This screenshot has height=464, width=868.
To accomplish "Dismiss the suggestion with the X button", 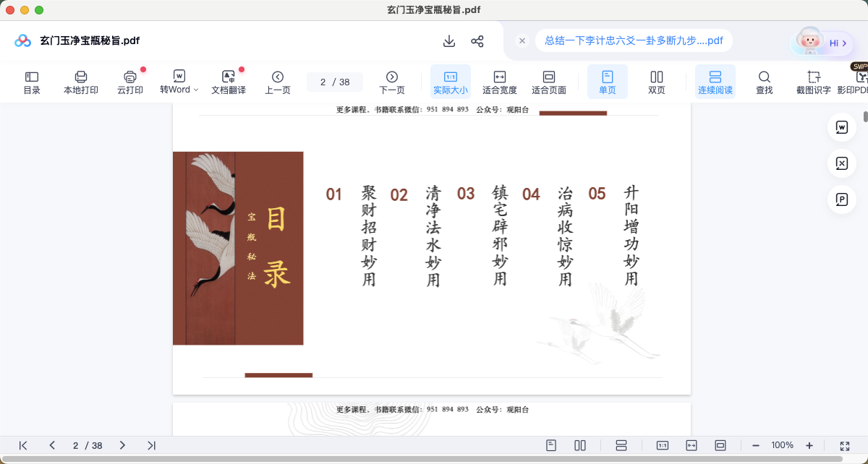I will (x=522, y=40).
